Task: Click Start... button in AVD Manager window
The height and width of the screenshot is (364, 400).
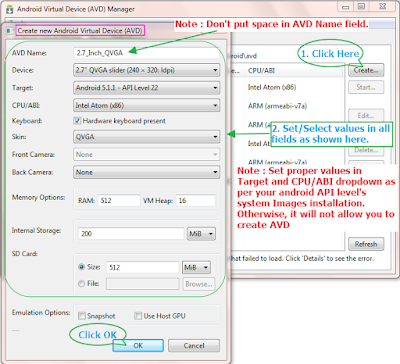Action: (366, 87)
